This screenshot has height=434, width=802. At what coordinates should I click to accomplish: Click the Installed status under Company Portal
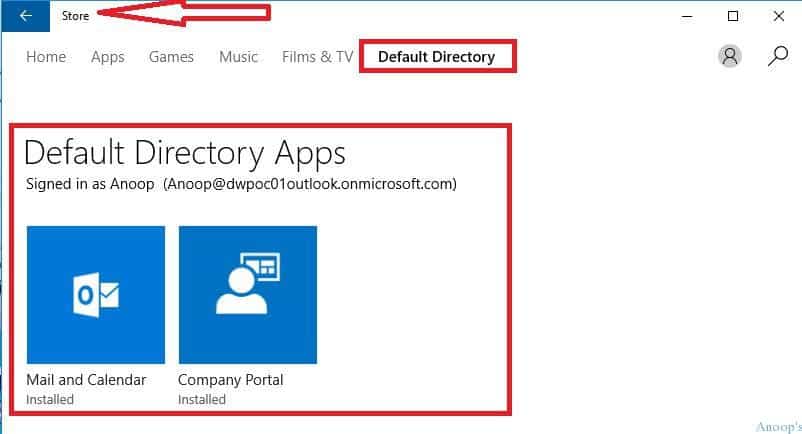[202, 399]
